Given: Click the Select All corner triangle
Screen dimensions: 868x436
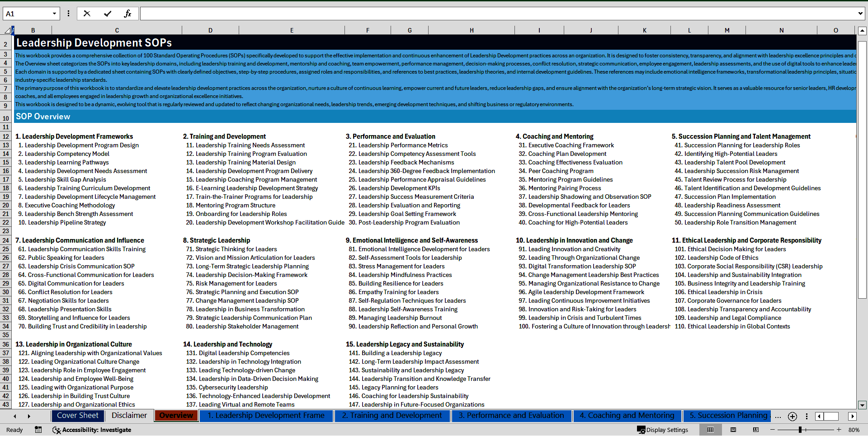Looking at the screenshot, I should 7,30.
